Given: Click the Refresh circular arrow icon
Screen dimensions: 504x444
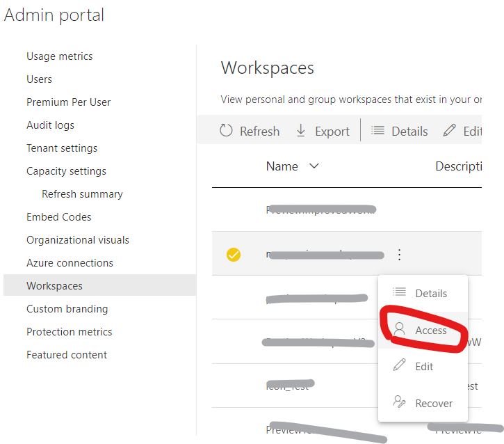Looking at the screenshot, I should pyautogui.click(x=226, y=131).
